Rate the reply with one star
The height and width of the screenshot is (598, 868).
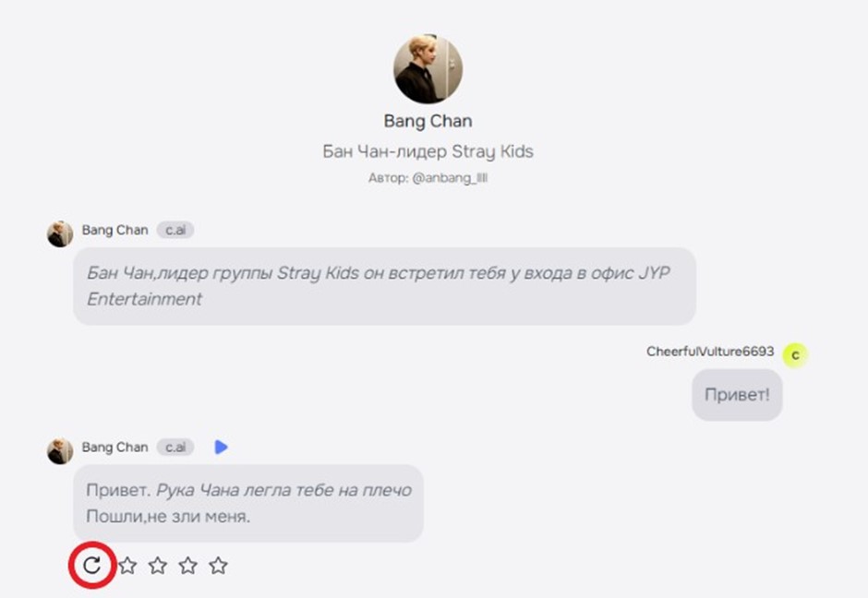click(x=128, y=566)
